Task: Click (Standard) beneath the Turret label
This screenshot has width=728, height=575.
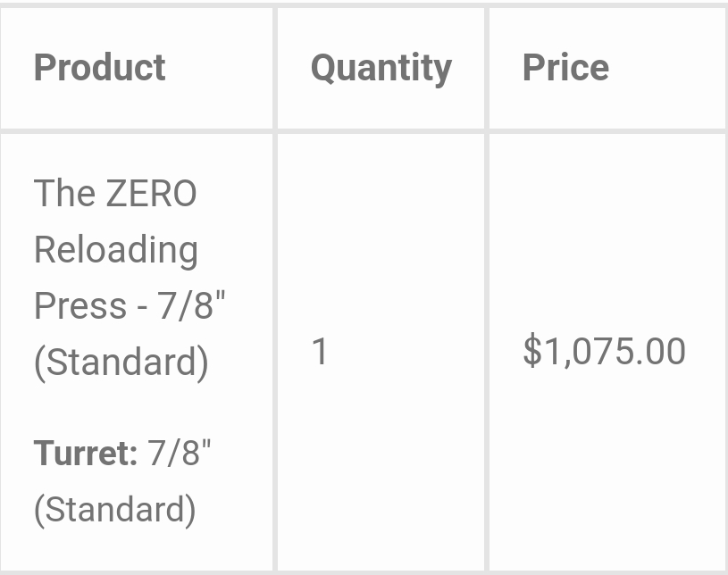Action: pyautogui.click(x=114, y=509)
